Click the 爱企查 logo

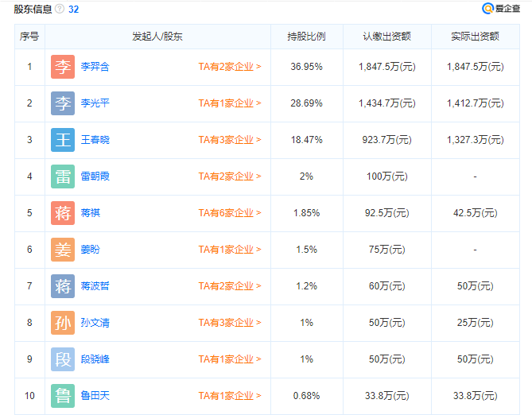click(x=501, y=9)
